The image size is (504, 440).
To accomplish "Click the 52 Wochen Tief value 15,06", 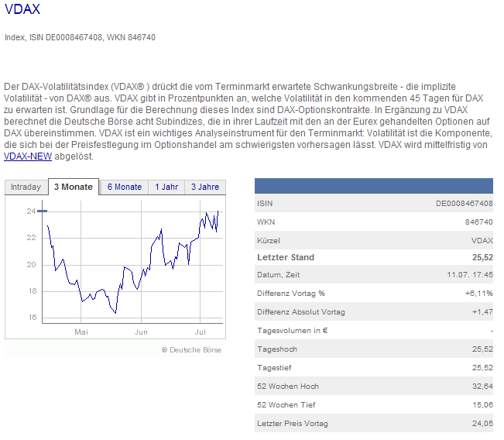I will (482, 405).
